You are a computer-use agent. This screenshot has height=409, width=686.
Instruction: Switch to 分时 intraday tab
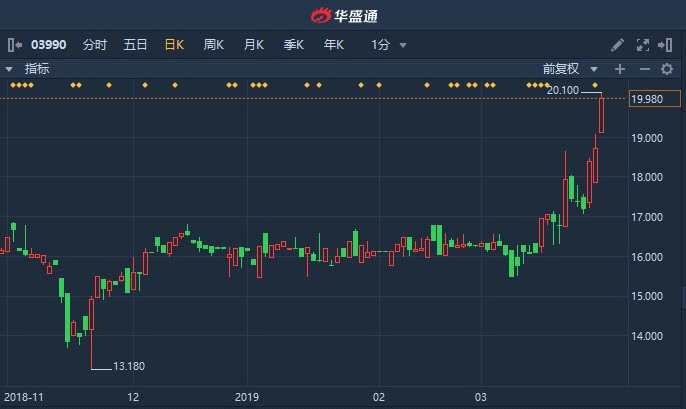pyautogui.click(x=95, y=45)
